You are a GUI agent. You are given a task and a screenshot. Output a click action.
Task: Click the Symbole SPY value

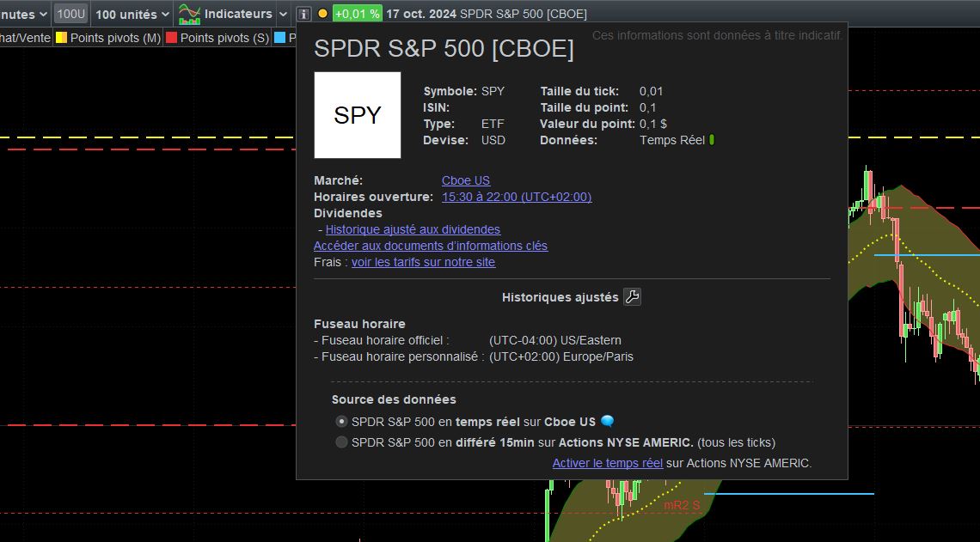point(493,91)
